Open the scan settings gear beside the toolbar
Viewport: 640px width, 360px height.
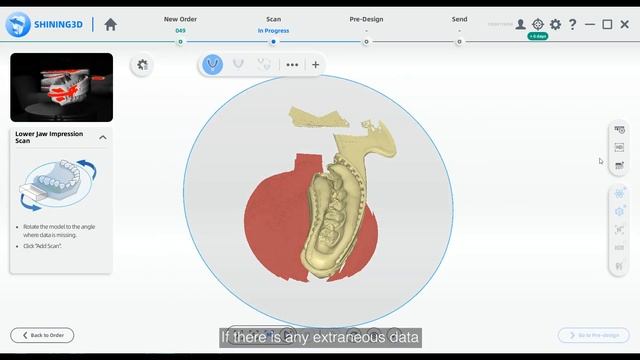(x=142, y=64)
